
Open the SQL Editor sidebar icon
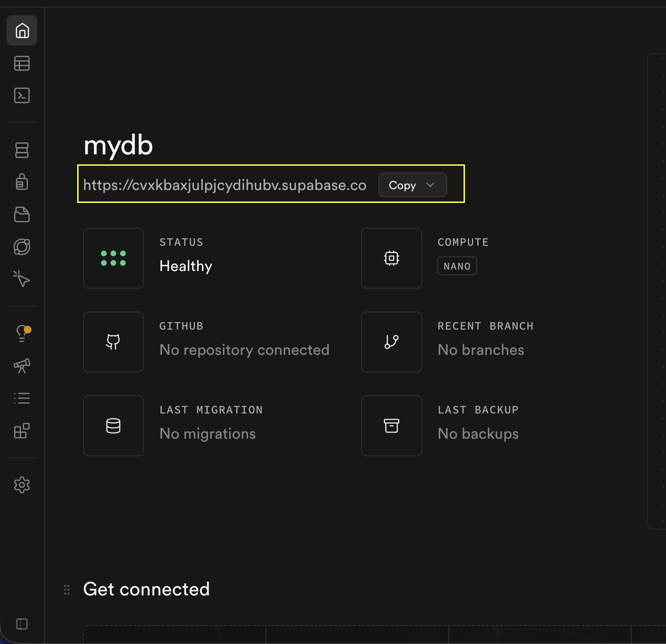(x=22, y=95)
